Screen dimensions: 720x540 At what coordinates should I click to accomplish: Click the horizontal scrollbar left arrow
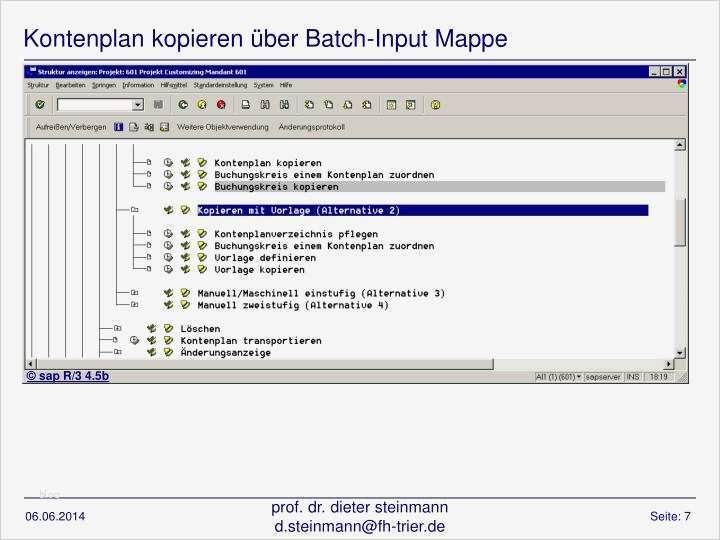click(x=31, y=364)
